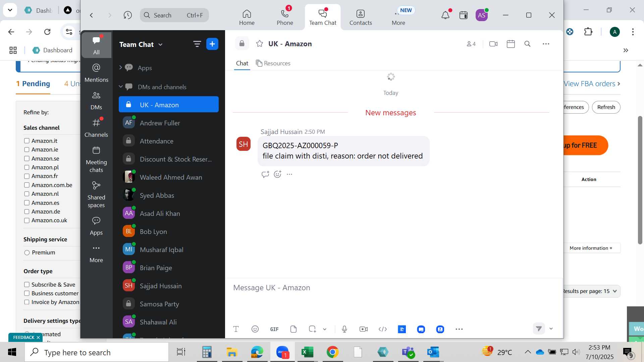
Task: Open the history clock icon in Zoom
Action: coord(127,15)
